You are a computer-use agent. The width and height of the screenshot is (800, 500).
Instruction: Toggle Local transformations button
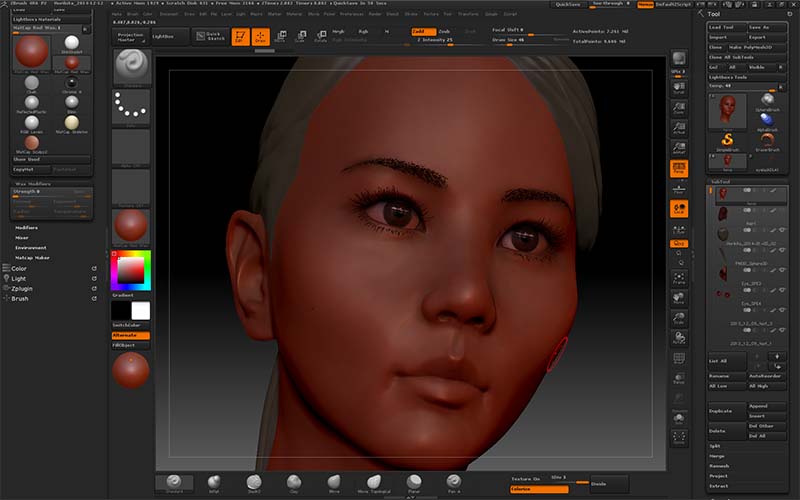pyautogui.click(x=679, y=209)
